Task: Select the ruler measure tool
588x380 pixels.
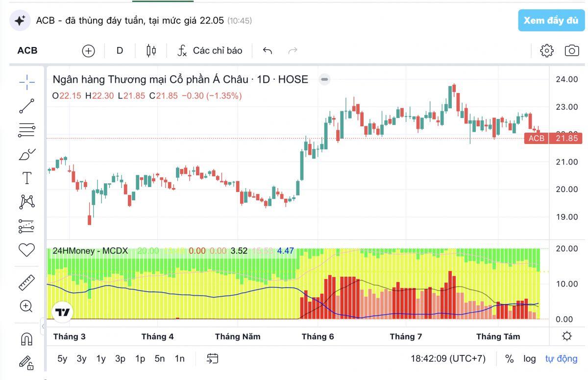Action: click(27, 283)
